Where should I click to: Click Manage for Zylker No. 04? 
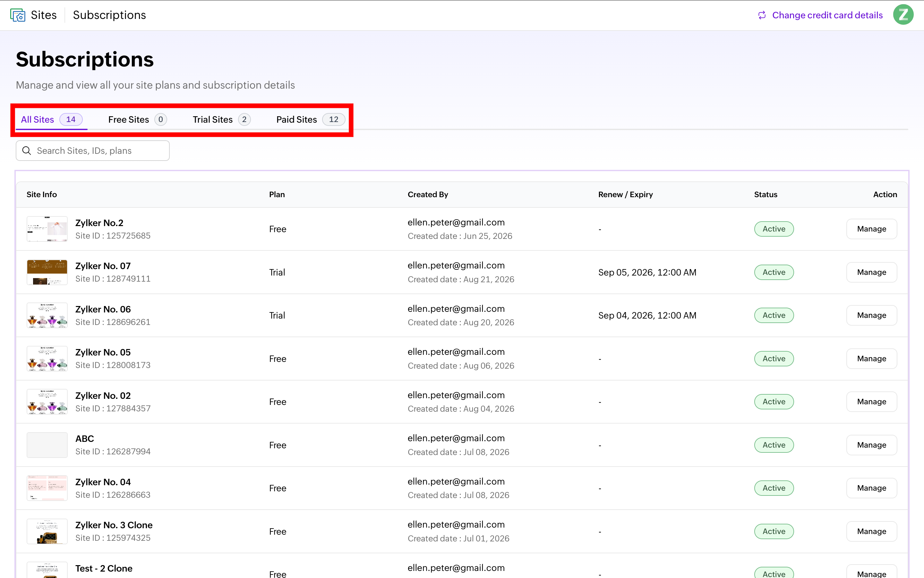pos(871,488)
